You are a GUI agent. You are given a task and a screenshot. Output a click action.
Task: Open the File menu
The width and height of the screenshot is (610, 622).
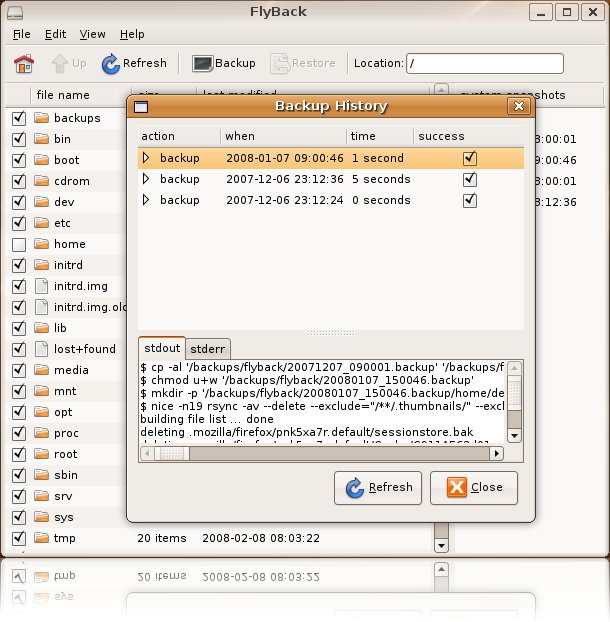click(x=21, y=35)
